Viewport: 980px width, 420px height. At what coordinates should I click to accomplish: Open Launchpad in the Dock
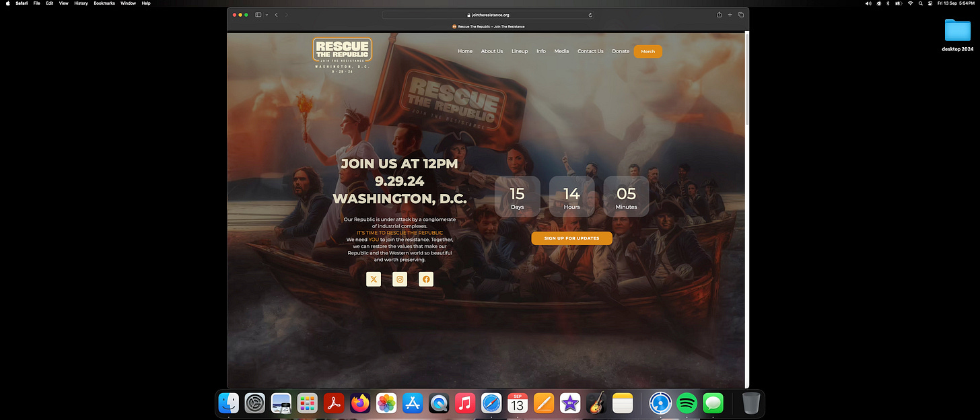click(308, 403)
